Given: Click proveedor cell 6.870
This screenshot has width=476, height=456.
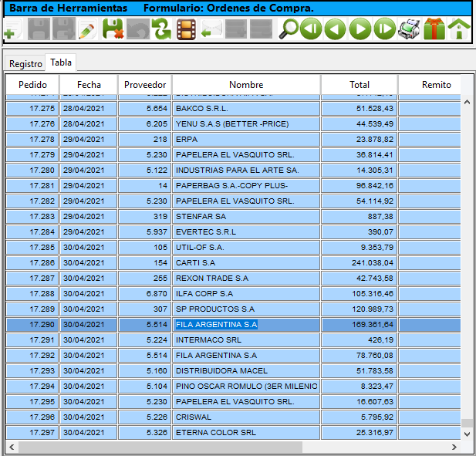Looking at the screenshot, I should coord(145,293).
